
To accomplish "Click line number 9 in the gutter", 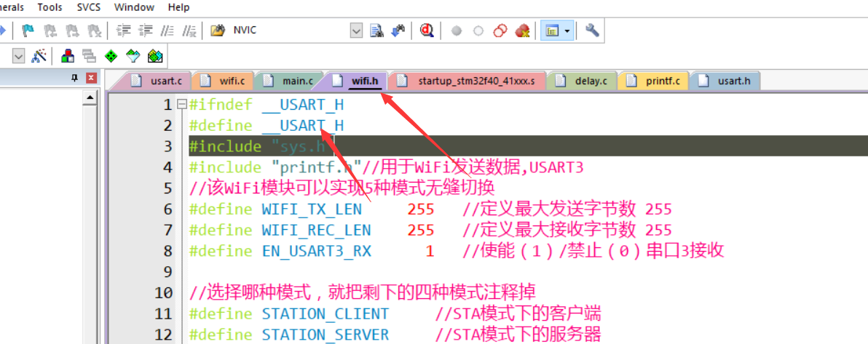I will tap(167, 272).
